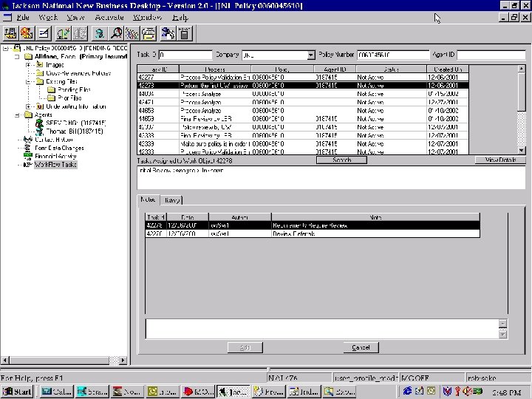Image resolution: width=532 pixels, height=399 pixels.
Task: Expand the Images tree node
Action: 29,64
